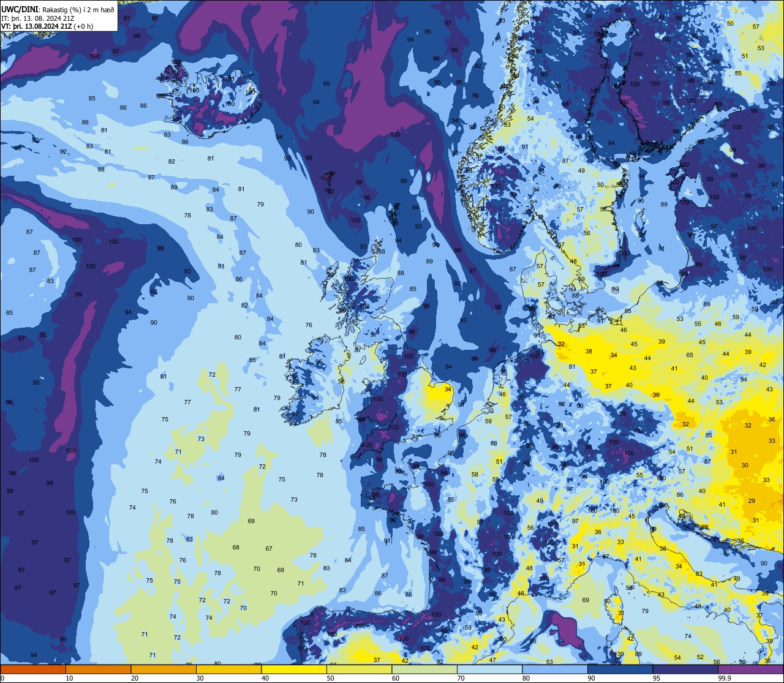This screenshot has width=784, height=683.
Task: Select the 20–30 legend color swatch
Action: coord(164,669)
